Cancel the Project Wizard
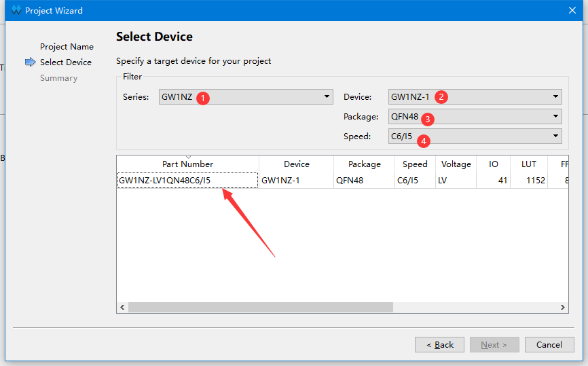Screen dimensions: 588x366 pos(549,345)
